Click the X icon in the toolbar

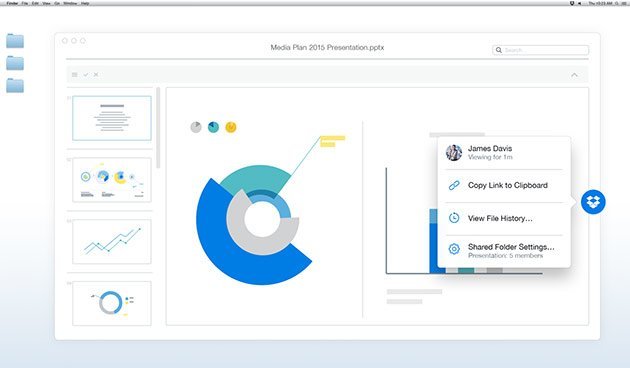(x=96, y=75)
